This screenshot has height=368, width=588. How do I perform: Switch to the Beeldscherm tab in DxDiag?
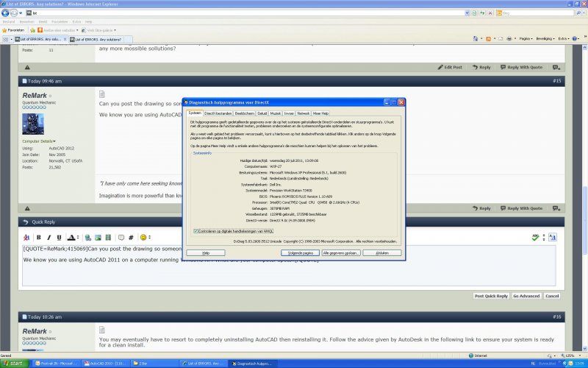click(x=245, y=113)
